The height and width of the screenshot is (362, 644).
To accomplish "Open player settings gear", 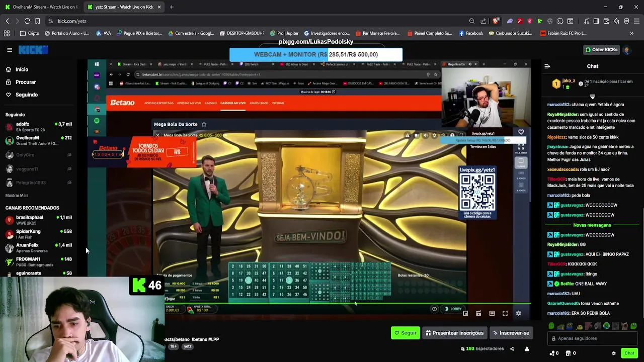I will 518,313.
